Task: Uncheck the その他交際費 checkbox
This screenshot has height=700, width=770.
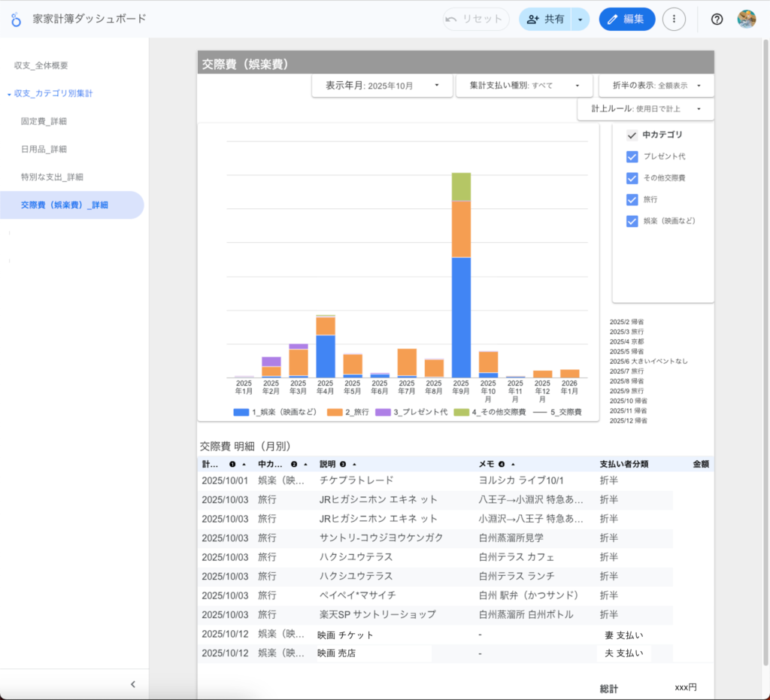Action: (632, 178)
